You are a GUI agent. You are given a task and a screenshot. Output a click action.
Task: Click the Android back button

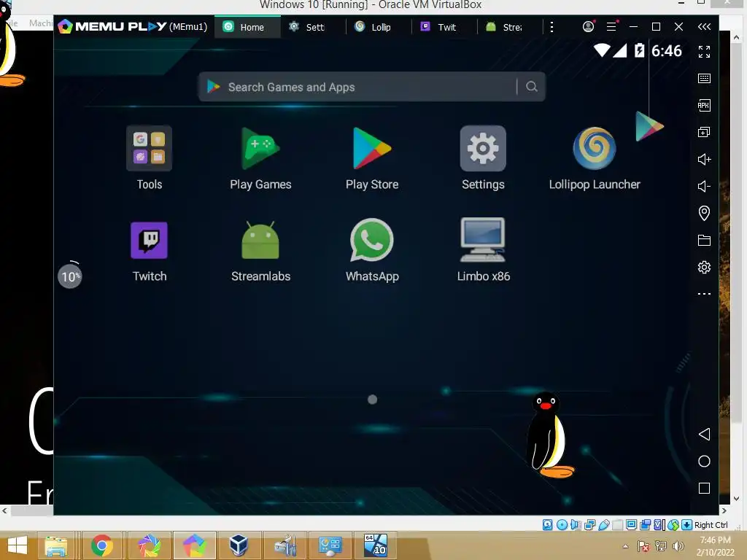click(x=704, y=434)
